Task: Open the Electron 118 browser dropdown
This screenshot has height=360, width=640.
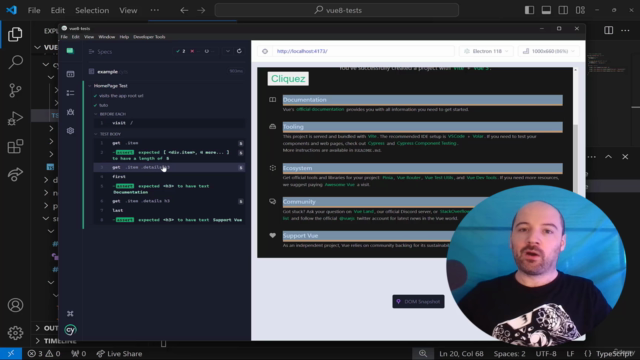Action: pyautogui.click(x=486, y=51)
